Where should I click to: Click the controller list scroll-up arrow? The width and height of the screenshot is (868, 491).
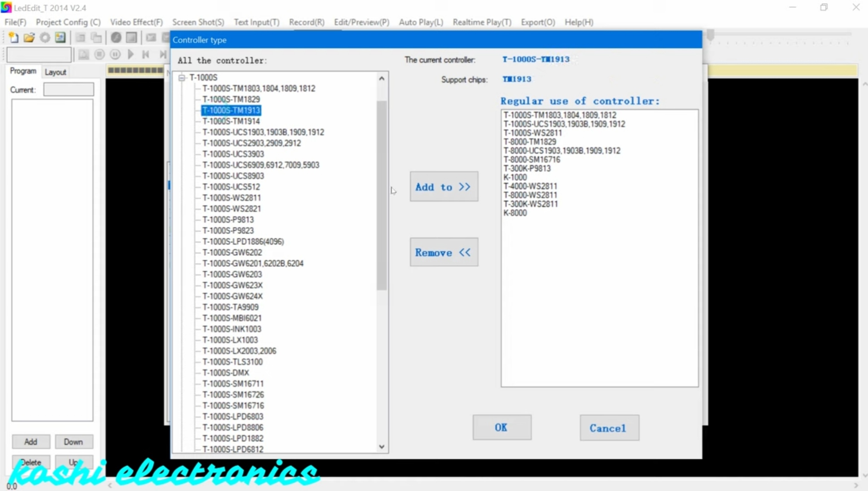pyautogui.click(x=382, y=79)
